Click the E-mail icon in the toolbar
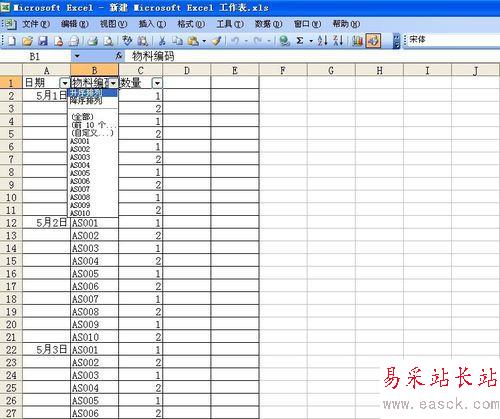 click(x=74, y=41)
